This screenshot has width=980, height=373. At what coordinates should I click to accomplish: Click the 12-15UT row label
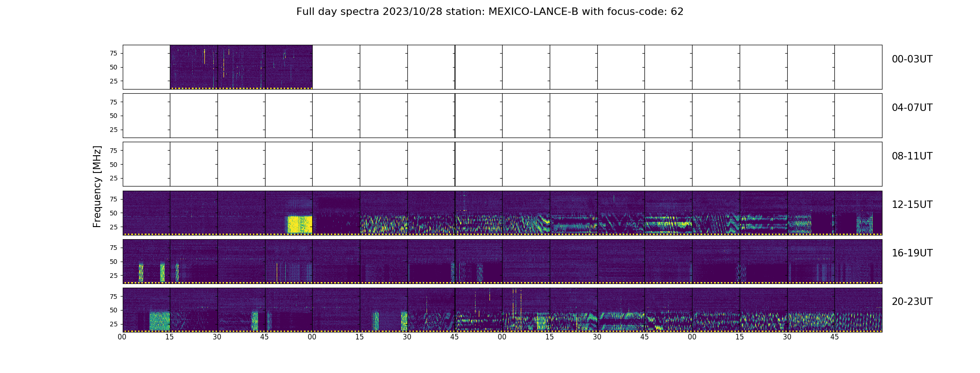point(912,205)
